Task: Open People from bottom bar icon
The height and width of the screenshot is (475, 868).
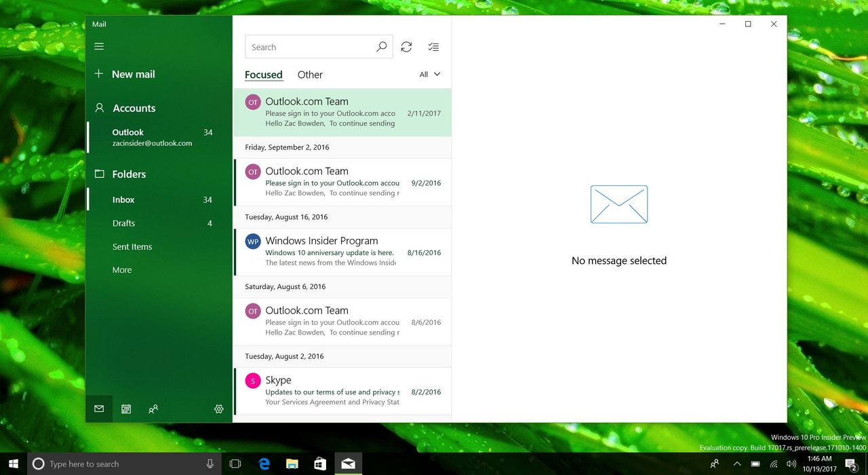Action: tap(153, 409)
